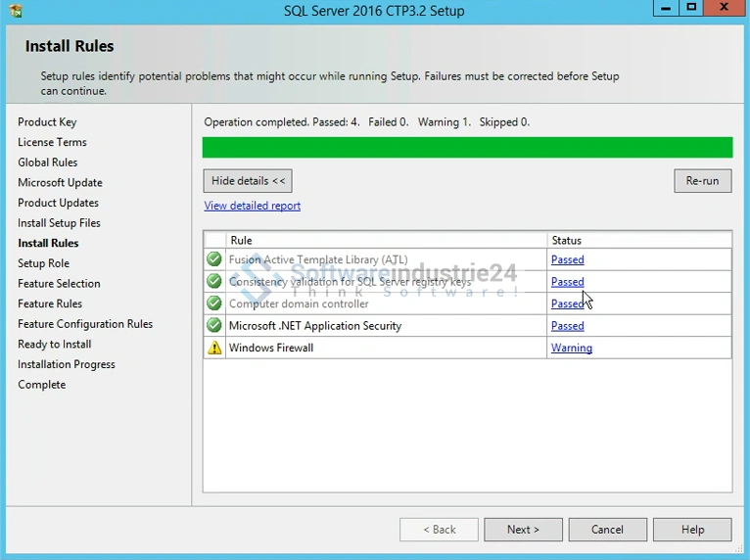Select the Feature Selection step in sidebar
The width and height of the screenshot is (750, 560).
pos(59,284)
